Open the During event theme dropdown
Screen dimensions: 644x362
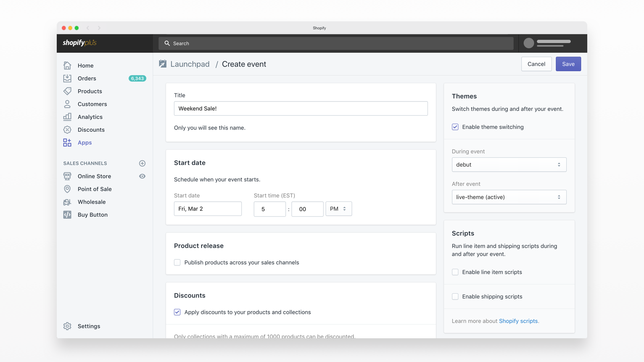coord(509,165)
